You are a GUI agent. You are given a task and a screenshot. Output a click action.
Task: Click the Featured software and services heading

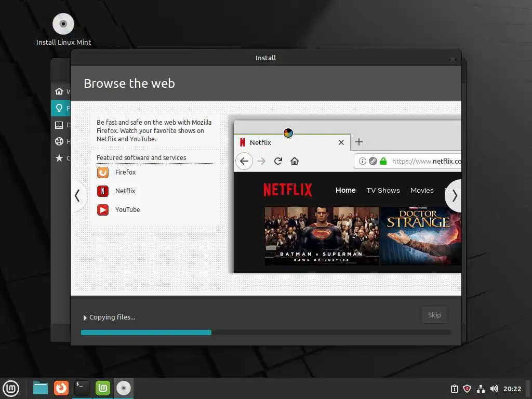[141, 158]
